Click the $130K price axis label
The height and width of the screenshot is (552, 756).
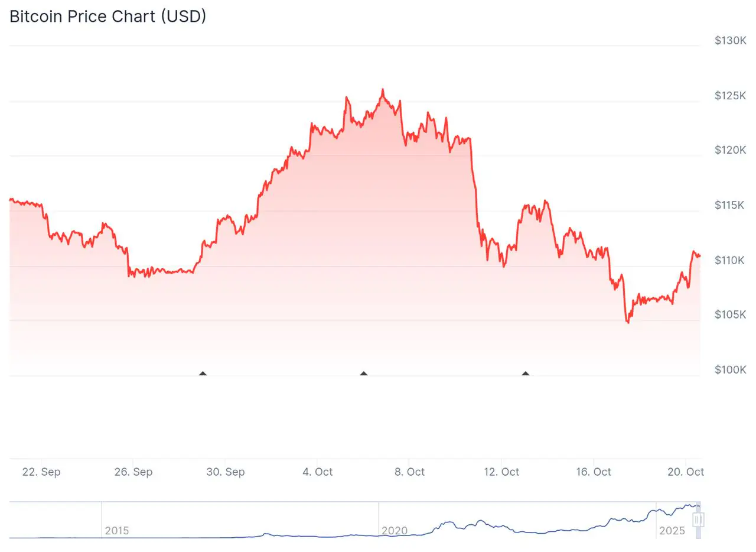click(x=731, y=41)
